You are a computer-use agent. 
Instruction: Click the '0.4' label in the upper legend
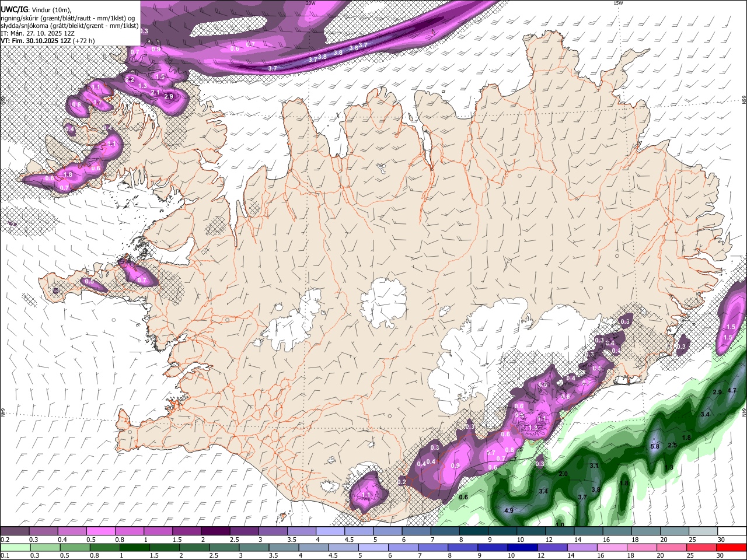(x=62, y=540)
